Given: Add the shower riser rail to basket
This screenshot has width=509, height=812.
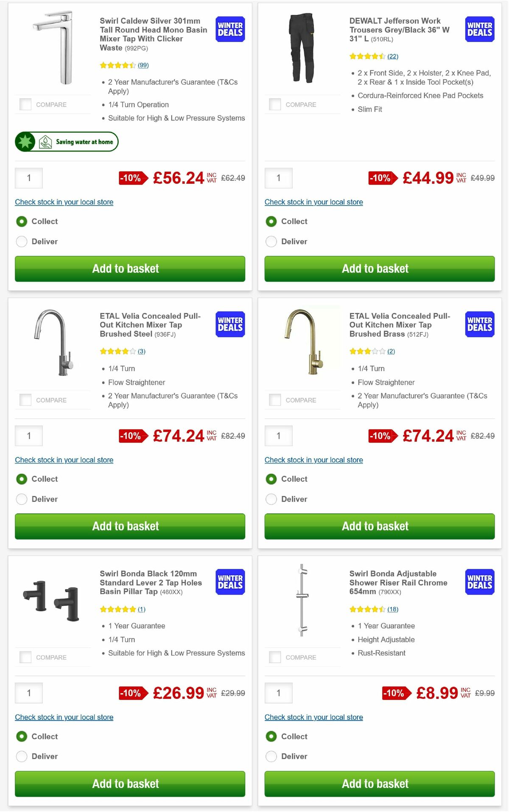Looking at the screenshot, I should click(x=375, y=784).
